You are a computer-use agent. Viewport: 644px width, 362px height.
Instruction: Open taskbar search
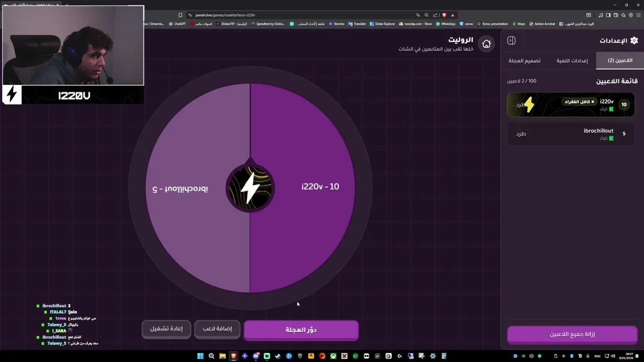211,356
